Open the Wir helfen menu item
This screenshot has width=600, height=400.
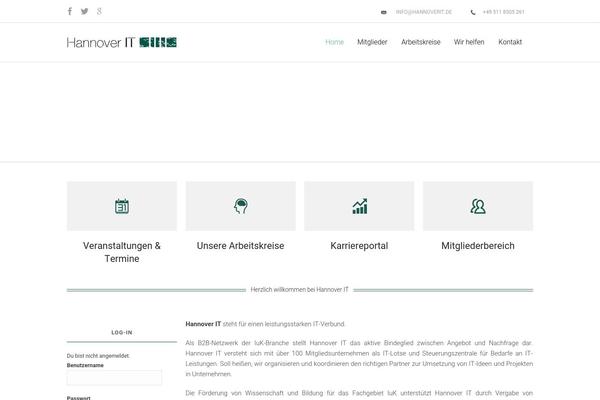click(x=469, y=42)
